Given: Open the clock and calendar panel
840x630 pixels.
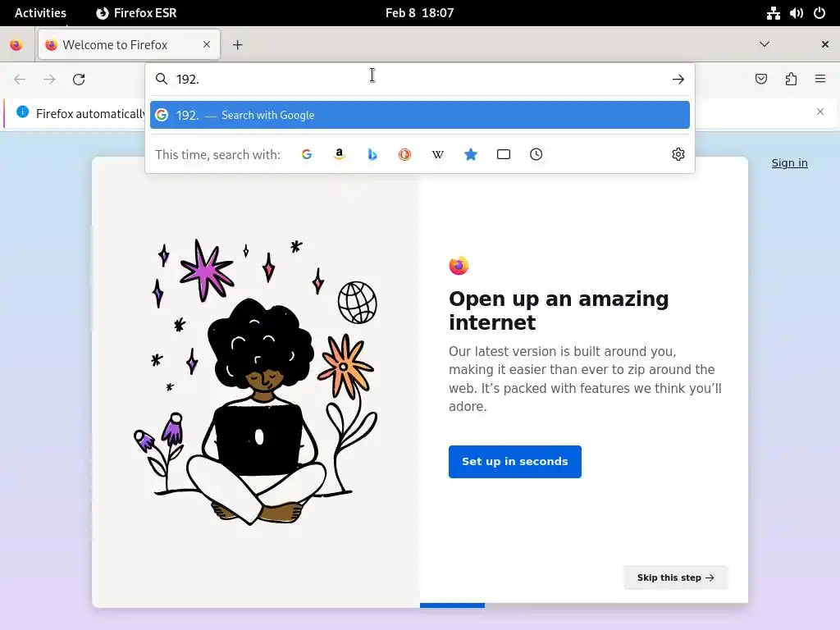Looking at the screenshot, I should tap(419, 13).
